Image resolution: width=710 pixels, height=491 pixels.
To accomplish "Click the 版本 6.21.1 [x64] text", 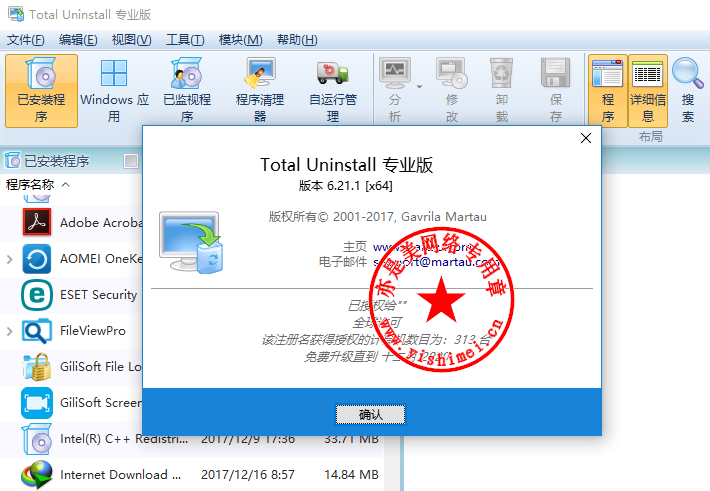I will click(345, 186).
